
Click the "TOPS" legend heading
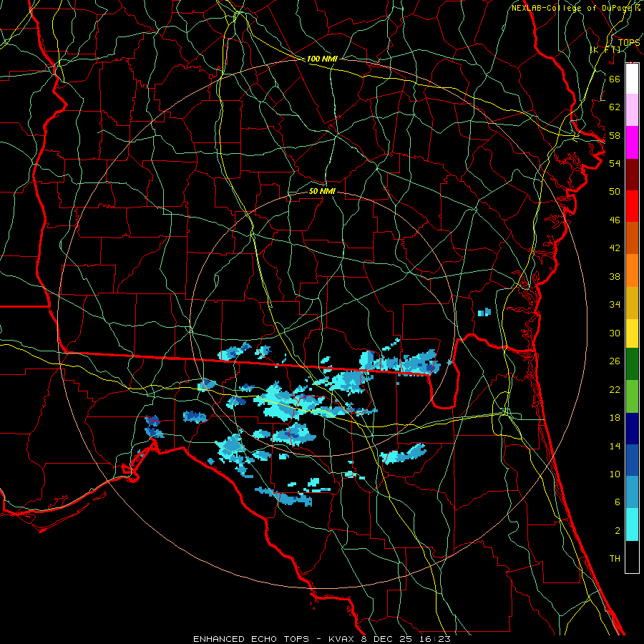click(x=629, y=42)
